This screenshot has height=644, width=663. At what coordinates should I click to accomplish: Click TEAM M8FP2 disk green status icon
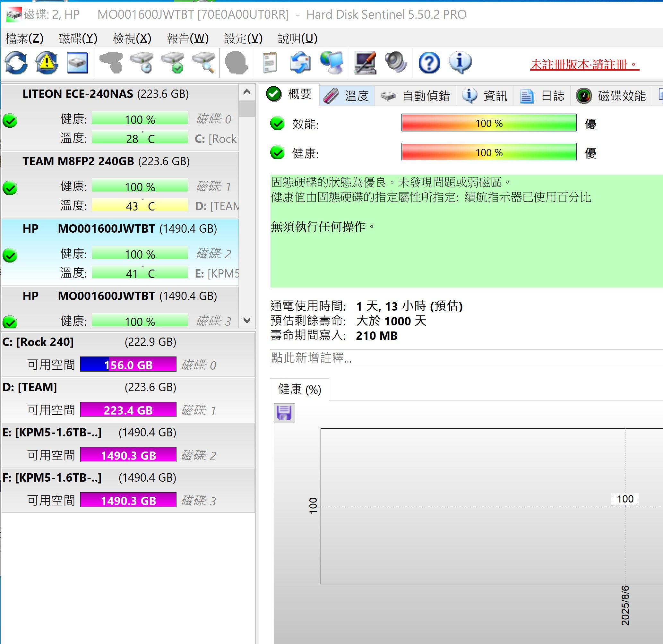pos(10,188)
